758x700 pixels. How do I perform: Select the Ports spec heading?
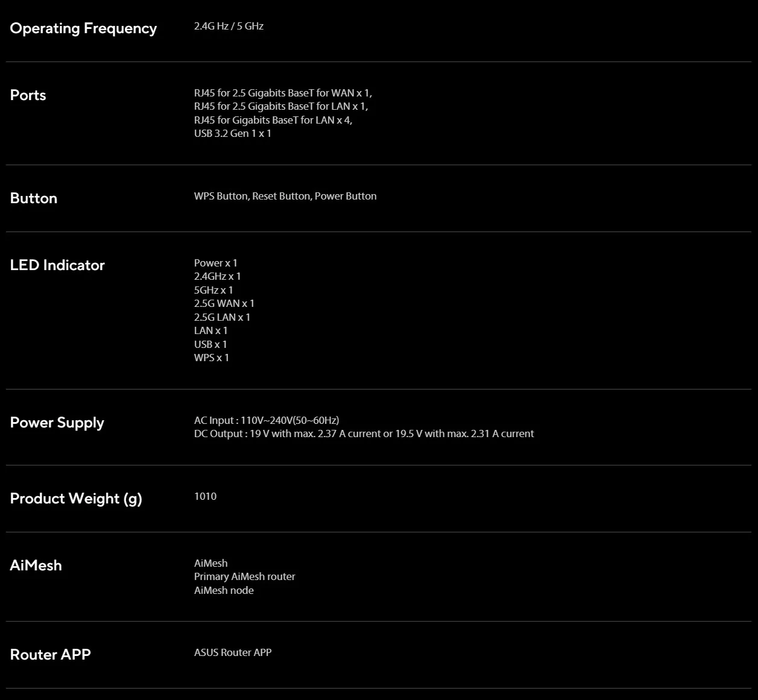tap(28, 95)
